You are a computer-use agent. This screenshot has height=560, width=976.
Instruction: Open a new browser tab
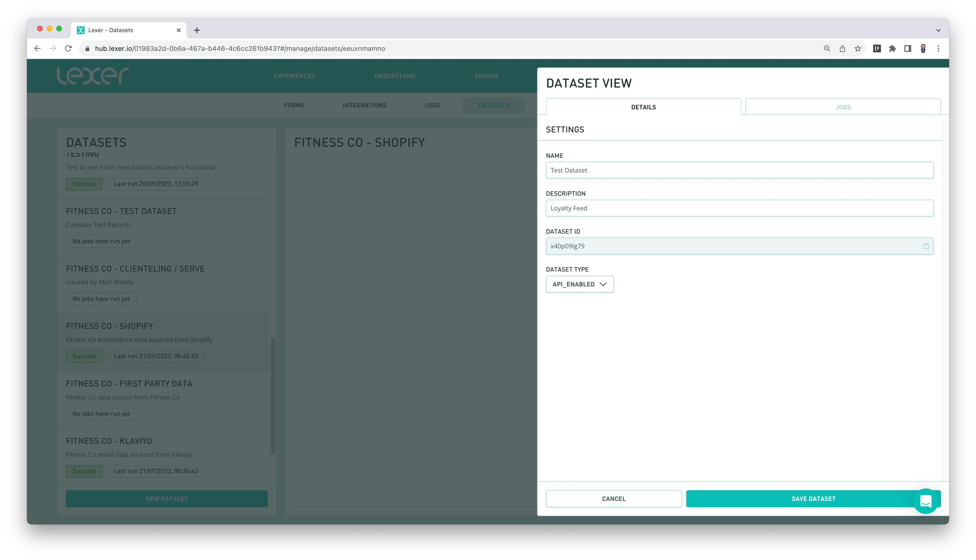pos(197,30)
